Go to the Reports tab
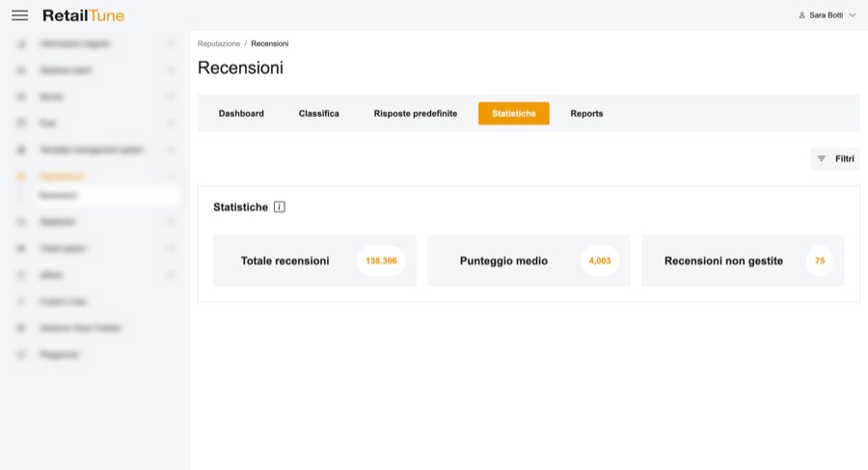The width and height of the screenshot is (868, 470). [x=586, y=114]
